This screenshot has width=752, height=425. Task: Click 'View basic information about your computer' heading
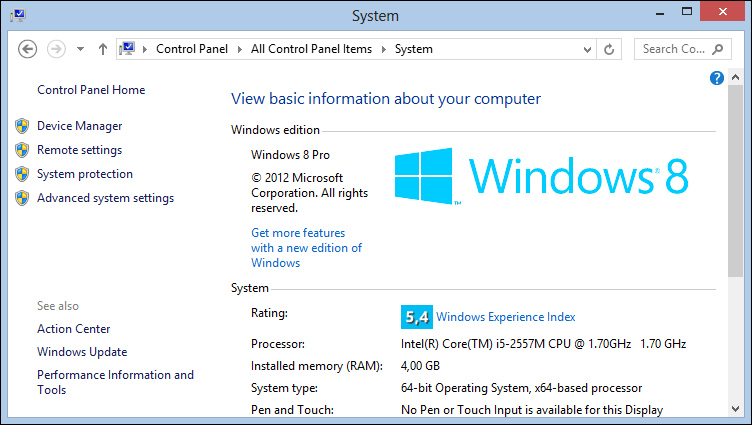[386, 99]
